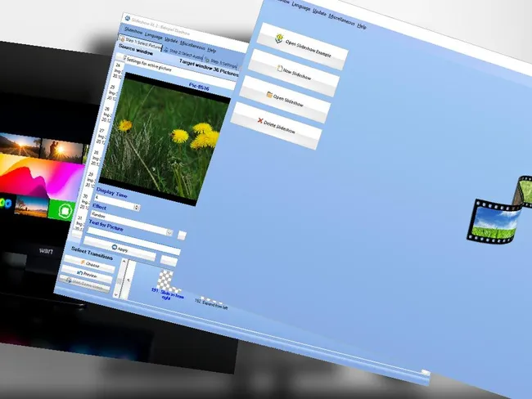The height and width of the screenshot is (399, 532).
Task: Open Help menu in the start window
Action: [x=362, y=26]
